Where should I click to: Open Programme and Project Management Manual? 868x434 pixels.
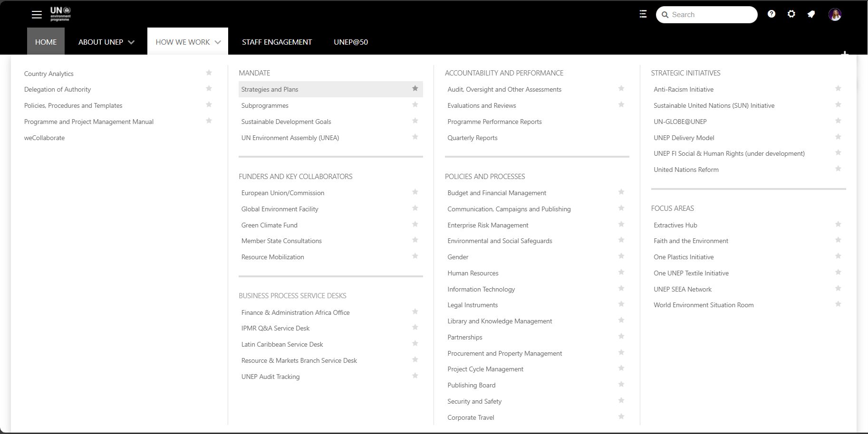pos(89,122)
